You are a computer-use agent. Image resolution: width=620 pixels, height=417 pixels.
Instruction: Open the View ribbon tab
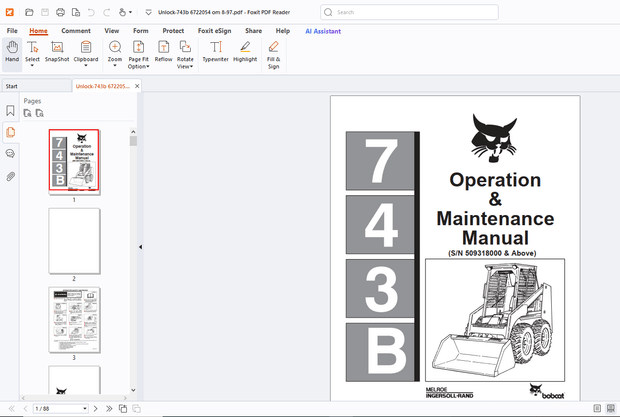tap(112, 31)
